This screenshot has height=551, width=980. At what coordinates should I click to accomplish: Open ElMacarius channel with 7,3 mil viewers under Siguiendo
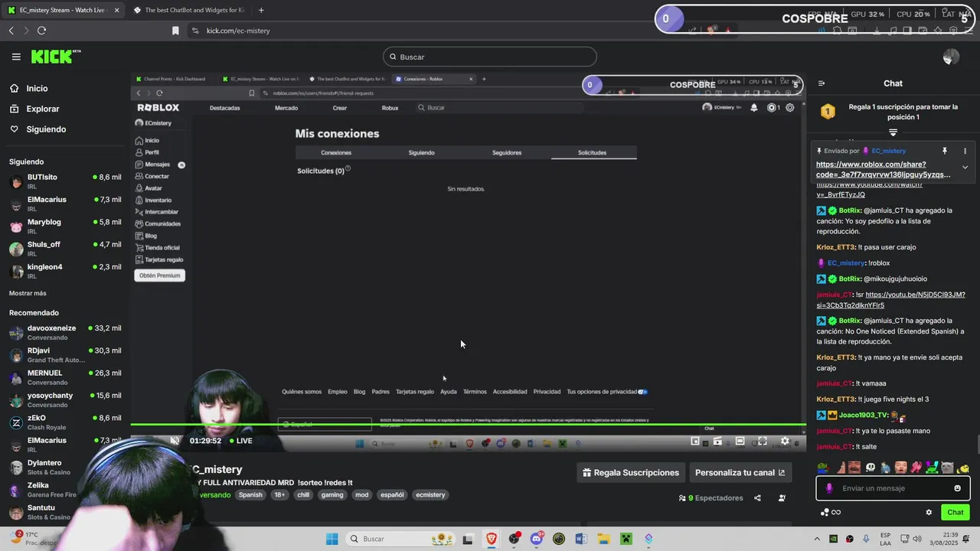click(x=65, y=204)
